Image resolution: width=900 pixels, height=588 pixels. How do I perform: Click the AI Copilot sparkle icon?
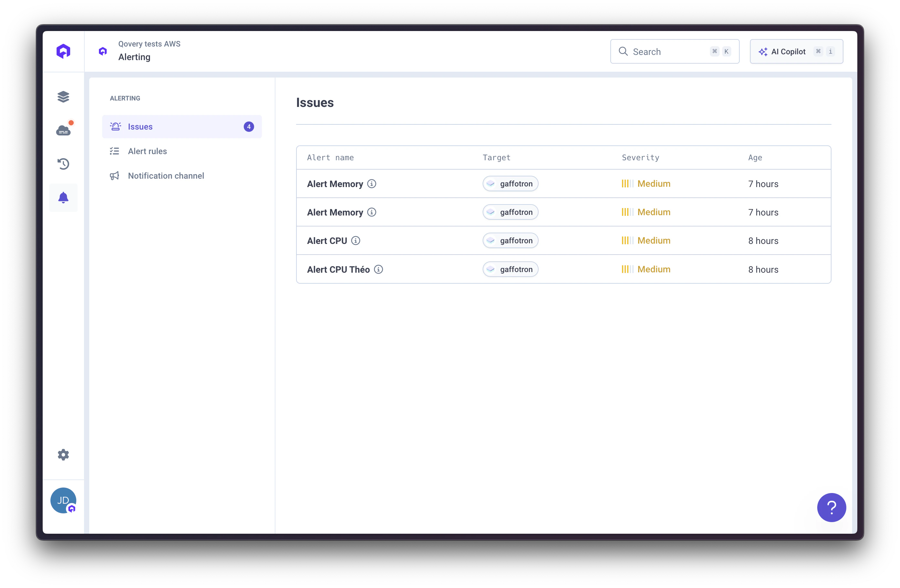[x=763, y=51]
